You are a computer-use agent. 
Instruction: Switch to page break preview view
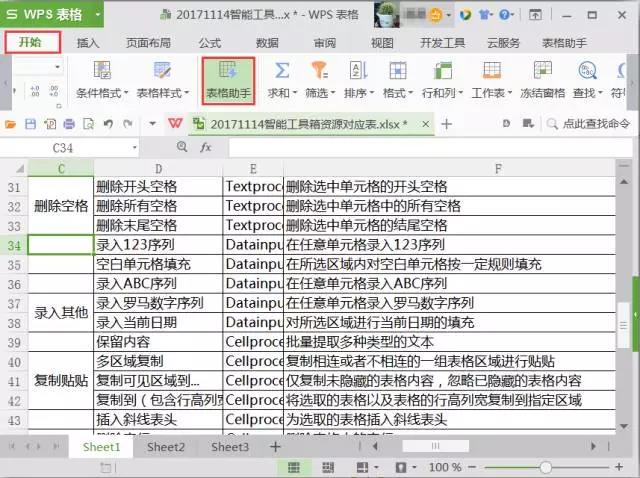328,467
